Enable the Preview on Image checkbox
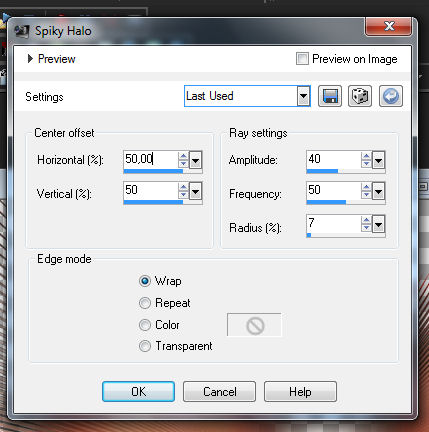The width and height of the screenshot is (429, 432). (x=302, y=59)
